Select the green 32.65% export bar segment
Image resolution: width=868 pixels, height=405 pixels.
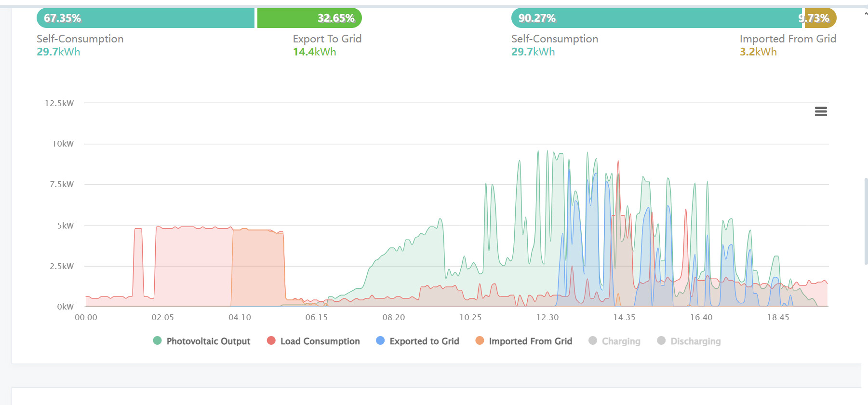point(309,18)
